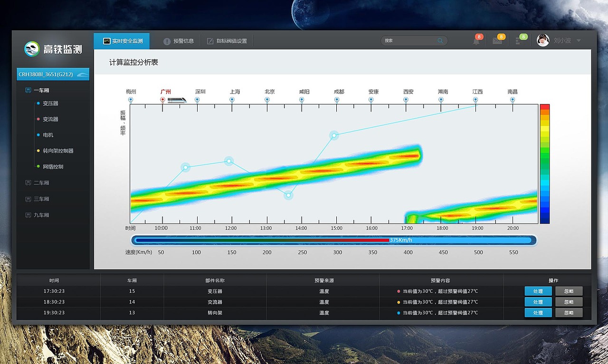Click the rainbow color scale legend
The height and width of the screenshot is (364, 608).
(x=545, y=164)
